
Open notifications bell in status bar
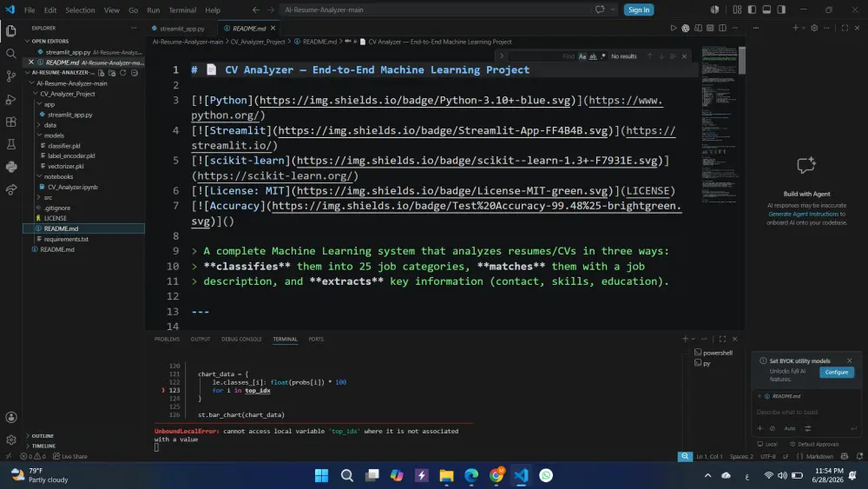(859, 456)
